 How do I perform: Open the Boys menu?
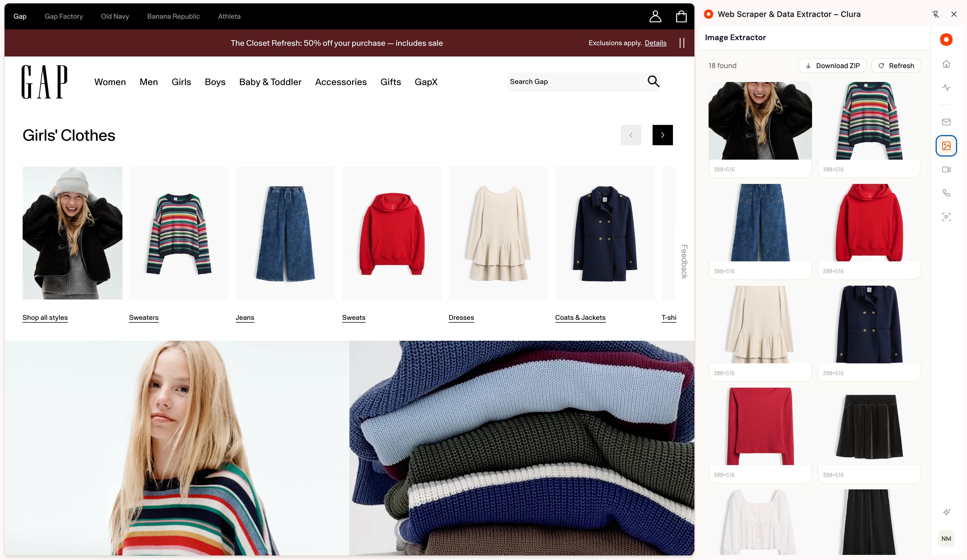tap(215, 82)
